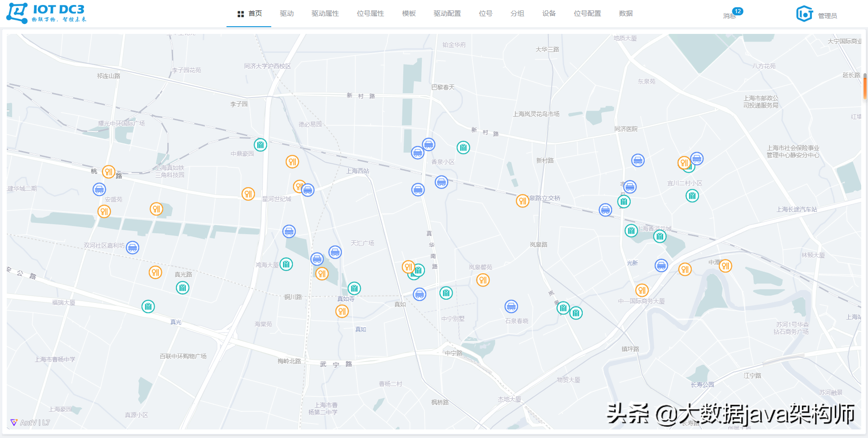868x438 pixels.
Task: Click building marker above 真如寺
Action: coord(354,288)
